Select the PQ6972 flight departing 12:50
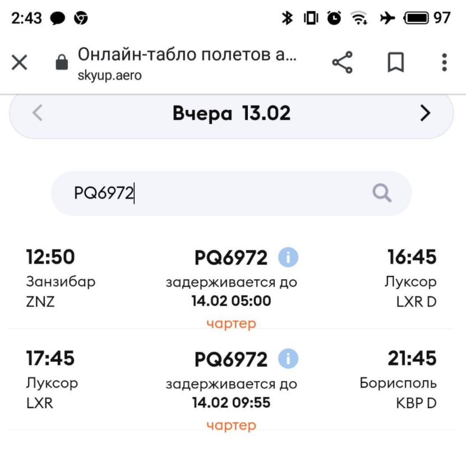 232,288
